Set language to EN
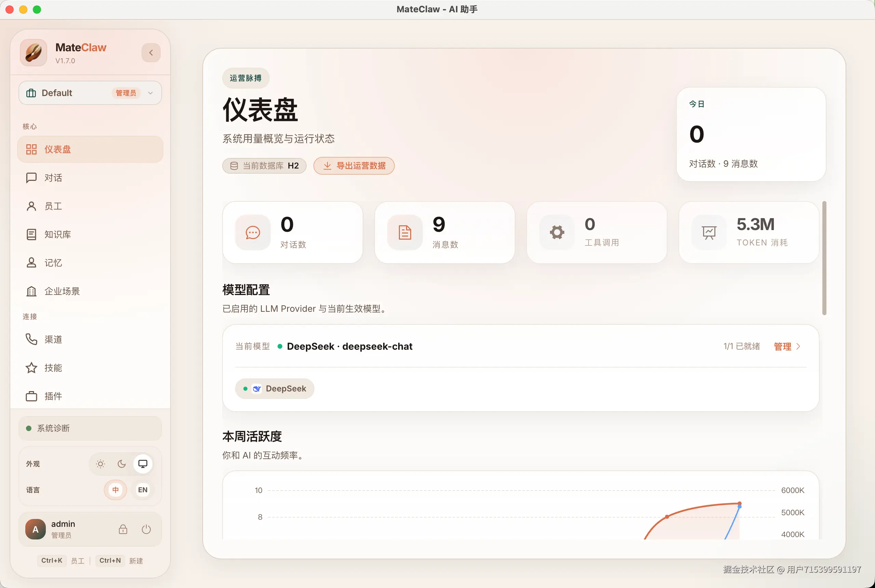Image resolution: width=875 pixels, height=588 pixels. (x=143, y=490)
